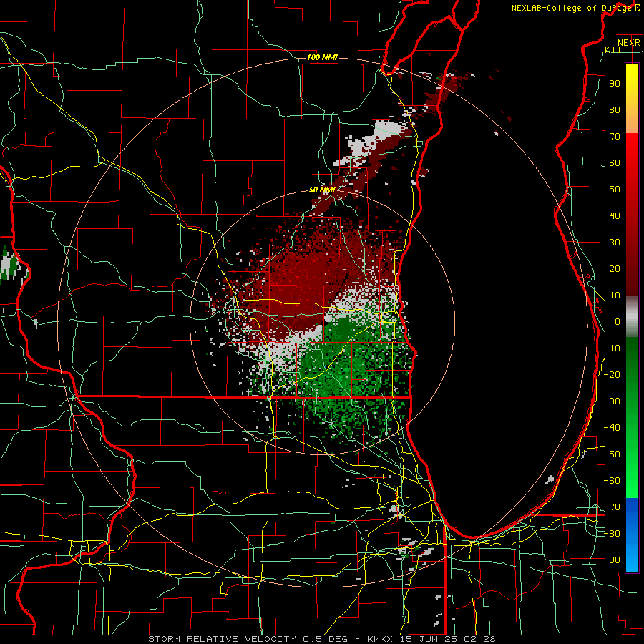Click the positive 80 knot scale label
Viewport: 644px width, 644px height.
click(615, 109)
